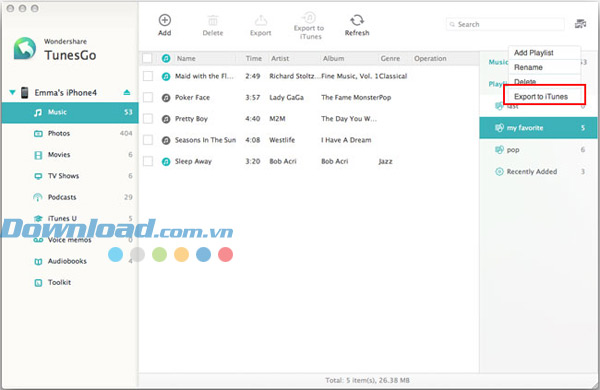Image resolution: width=600 pixels, height=390 pixels.
Task: Click the Jazz genre cell
Action: (385, 162)
